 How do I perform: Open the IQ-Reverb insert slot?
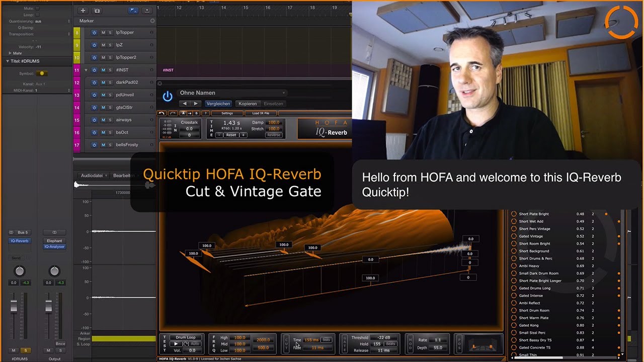pyautogui.click(x=20, y=241)
